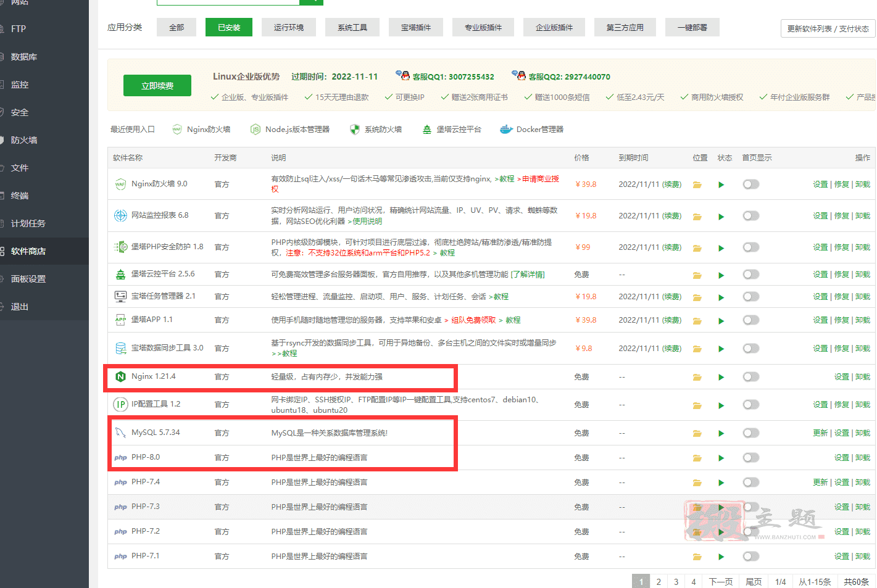Click 客服QQ1 penguin icon
This screenshot has height=588, width=877.
(x=402, y=75)
